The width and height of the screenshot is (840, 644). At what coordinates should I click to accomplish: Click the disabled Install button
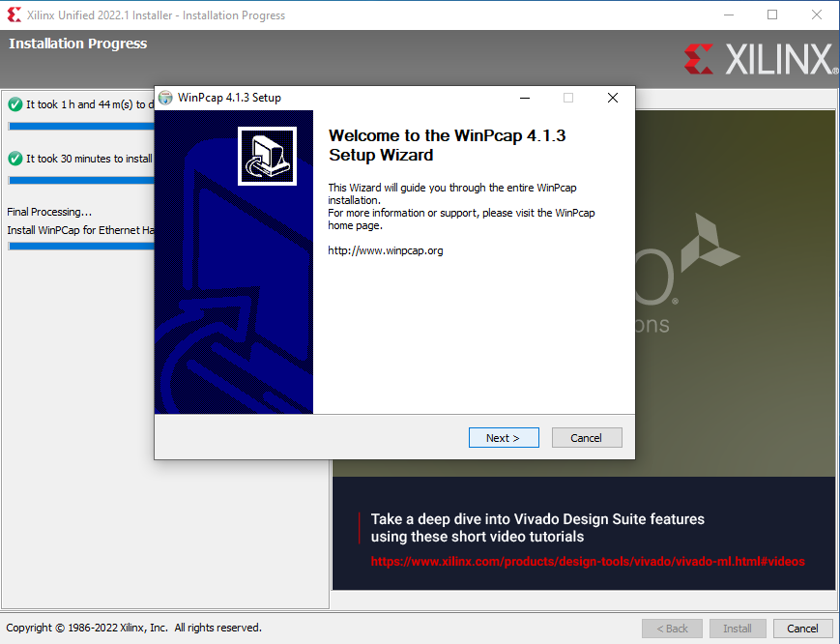[738, 628]
